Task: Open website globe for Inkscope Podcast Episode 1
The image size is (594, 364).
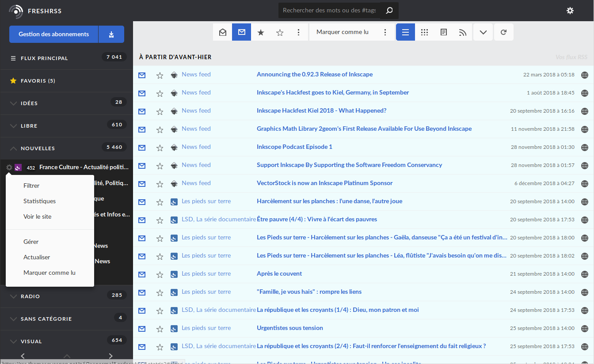Action: tap(585, 147)
